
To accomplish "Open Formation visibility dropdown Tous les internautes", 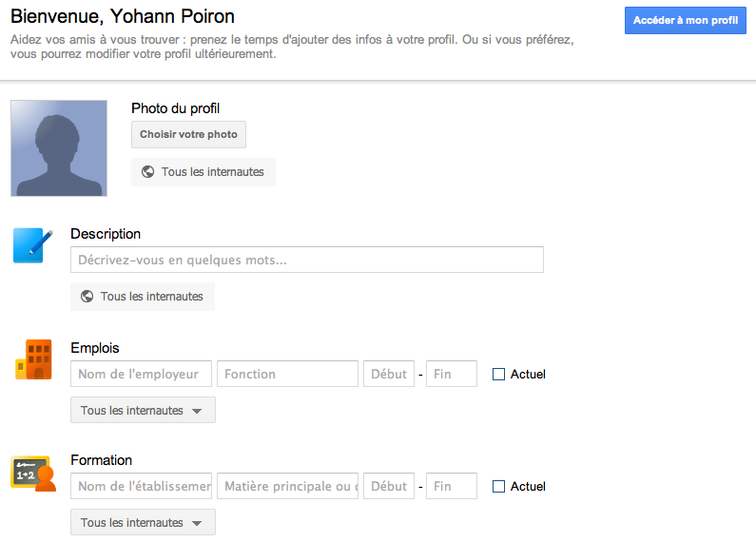I will coord(143,523).
